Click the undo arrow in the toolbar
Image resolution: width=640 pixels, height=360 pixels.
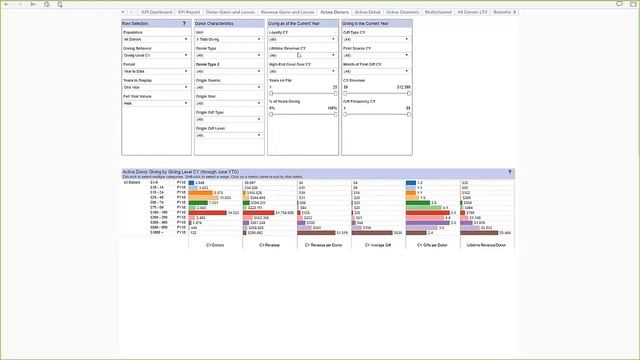coord(7,4)
